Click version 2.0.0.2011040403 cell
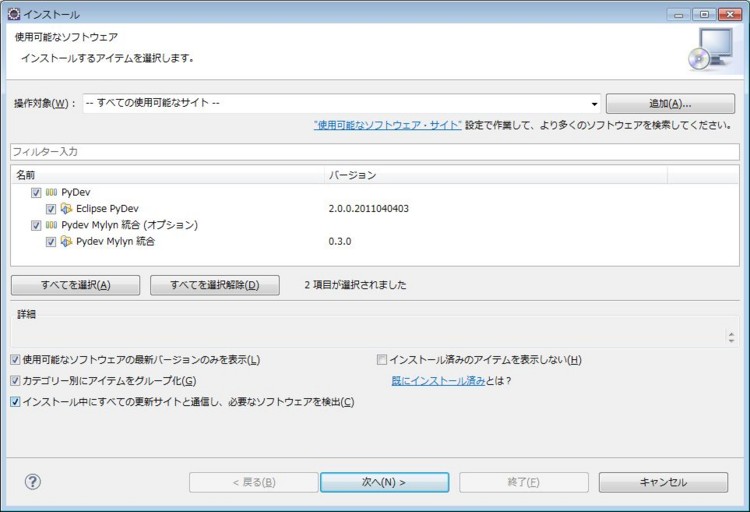The width and height of the screenshot is (750, 512). point(368,209)
